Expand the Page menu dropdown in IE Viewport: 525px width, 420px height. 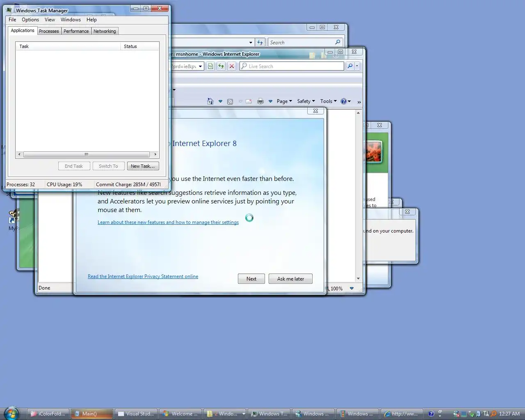tap(284, 101)
